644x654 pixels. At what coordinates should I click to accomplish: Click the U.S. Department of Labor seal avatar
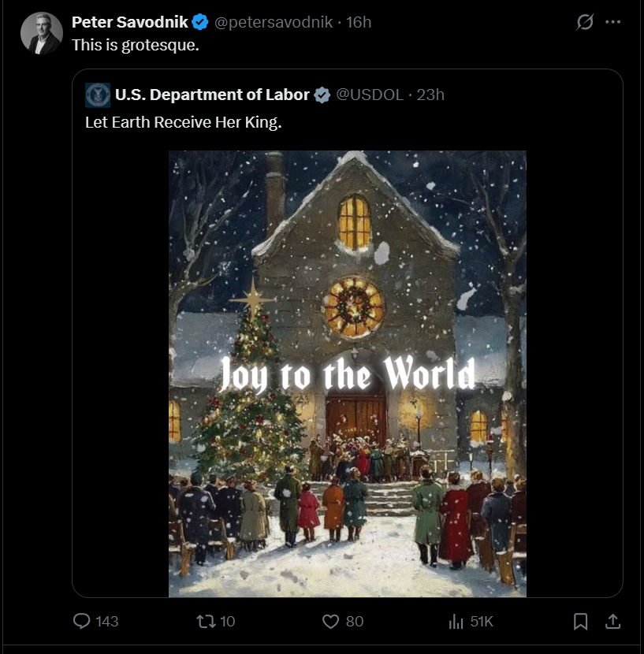point(98,95)
